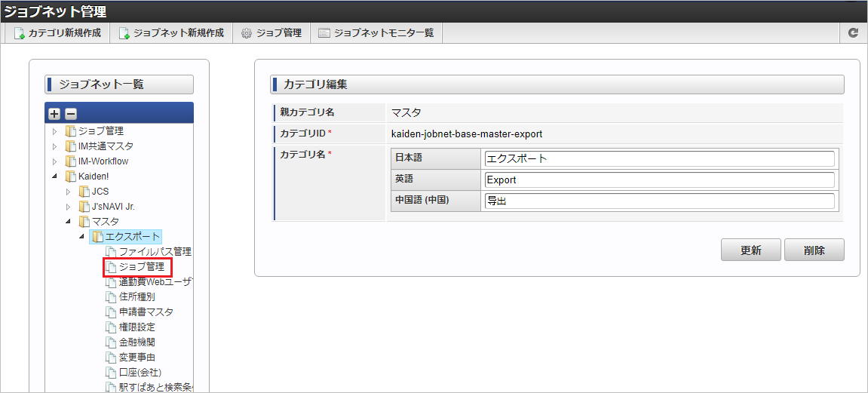Click the minus collapse-all icon in tree header

[x=70, y=114]
